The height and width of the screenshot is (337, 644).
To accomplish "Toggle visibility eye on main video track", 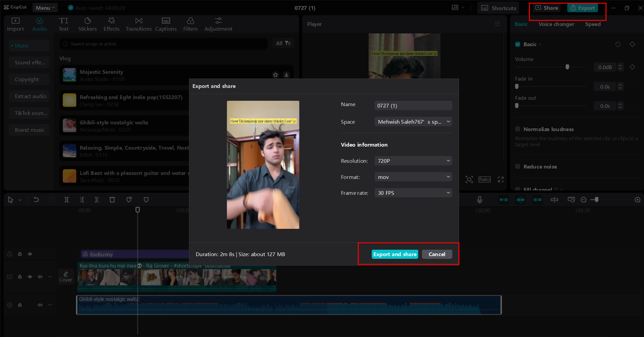I will point(30,277).
